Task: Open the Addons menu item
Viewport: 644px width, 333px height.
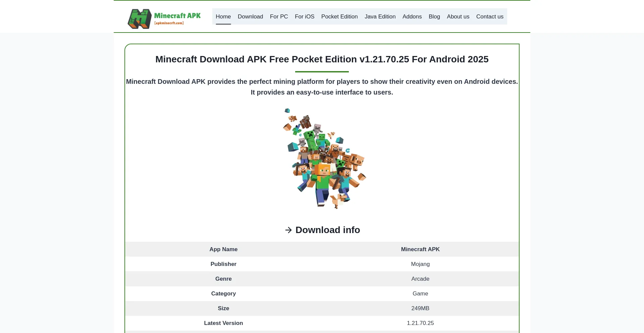Action: pyautogui.click(x=412, y=16)
